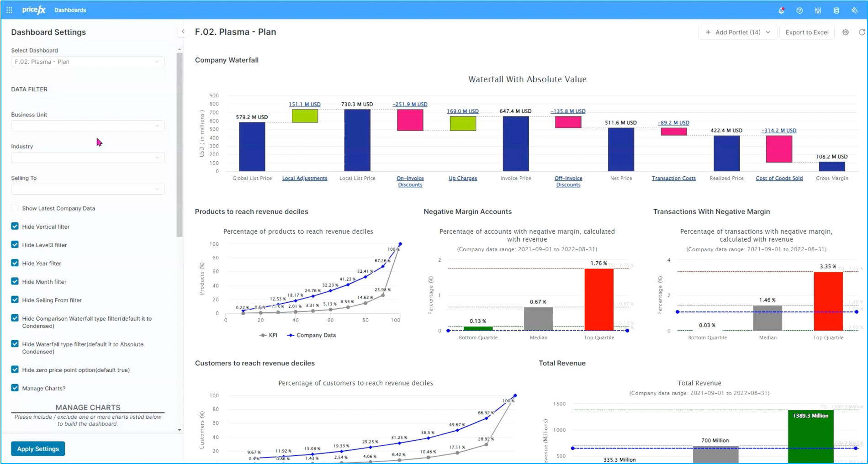The width and height of the screenshot is (868, 464).
Task: Uncheck Hide Year filter checkbox
Action: tap(15, 263)
